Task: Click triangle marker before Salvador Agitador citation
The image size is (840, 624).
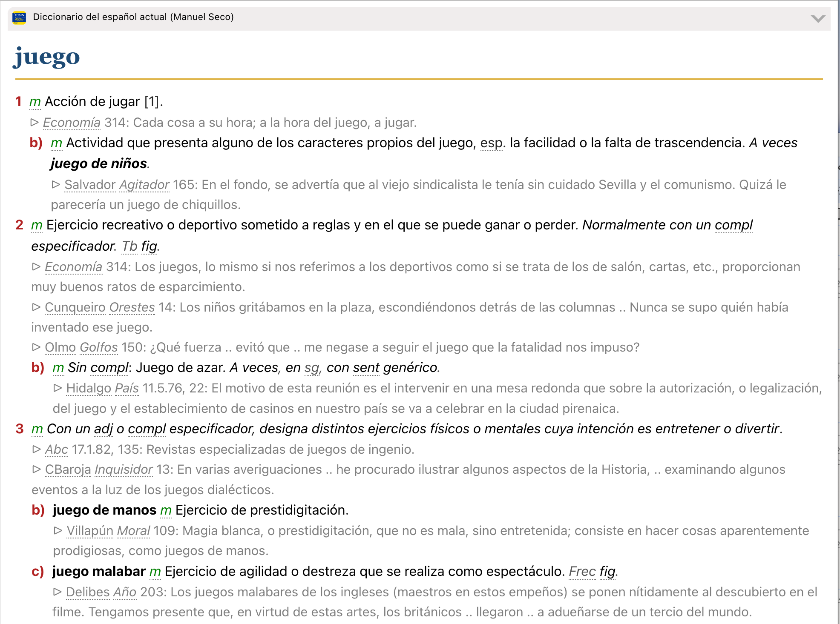Action: [56, 185]
